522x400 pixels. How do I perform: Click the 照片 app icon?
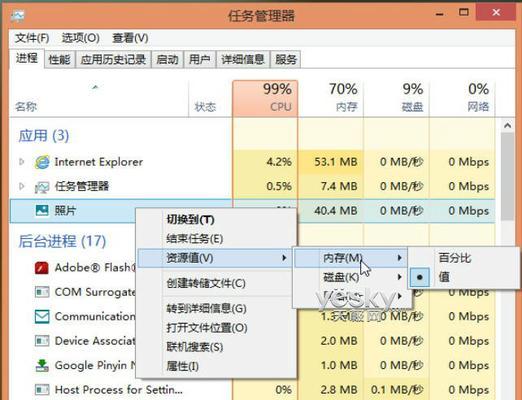[x=42, y=211]
